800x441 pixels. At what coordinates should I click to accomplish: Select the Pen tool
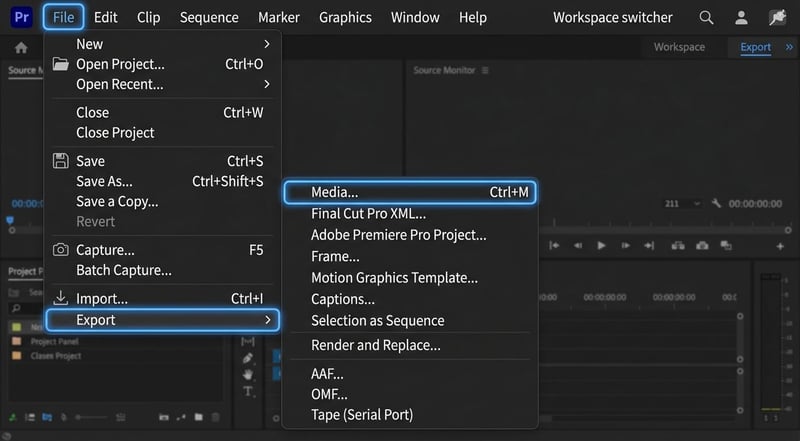(247, 358)
